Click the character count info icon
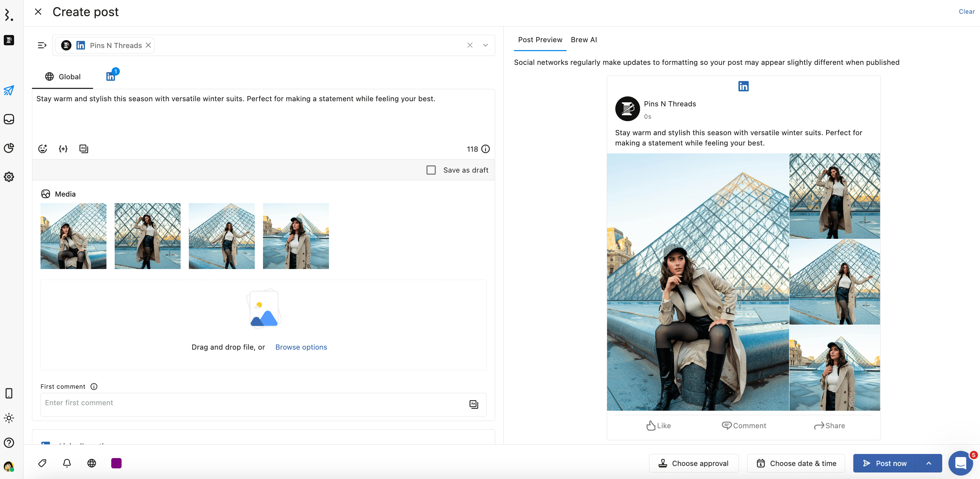 click(x=486, y=149)
